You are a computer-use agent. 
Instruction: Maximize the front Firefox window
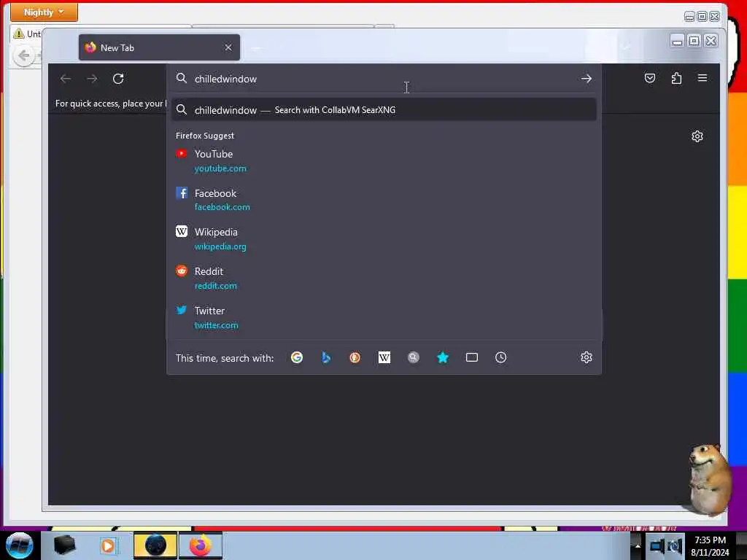694,42
